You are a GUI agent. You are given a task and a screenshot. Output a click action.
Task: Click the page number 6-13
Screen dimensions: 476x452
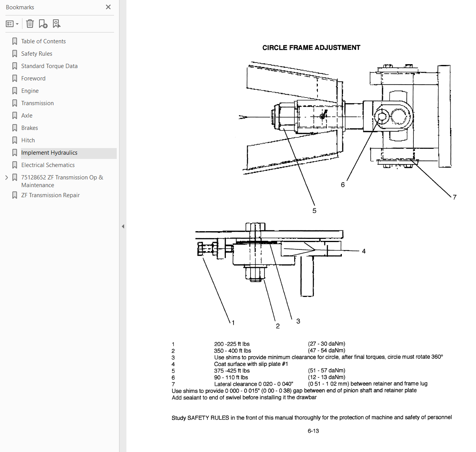(313, 431)
